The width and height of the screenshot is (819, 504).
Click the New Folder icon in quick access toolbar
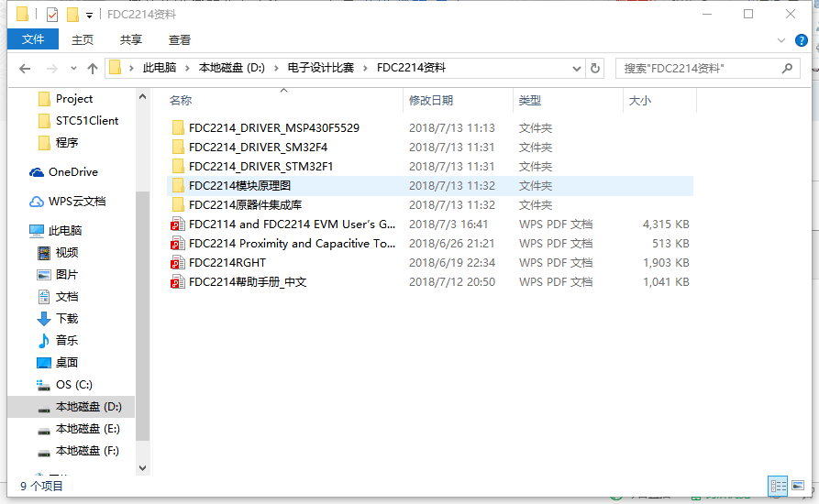(x=72, y=15)
